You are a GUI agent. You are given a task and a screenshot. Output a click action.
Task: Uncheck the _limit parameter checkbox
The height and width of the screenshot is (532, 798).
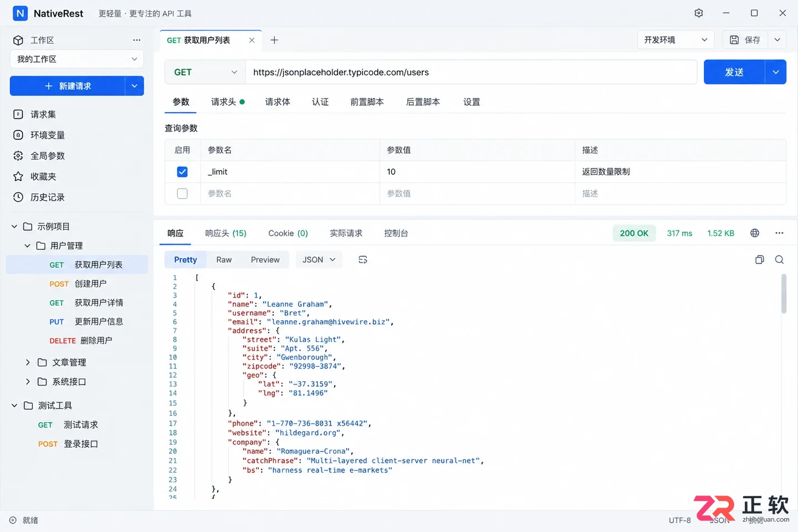[182, 172]
